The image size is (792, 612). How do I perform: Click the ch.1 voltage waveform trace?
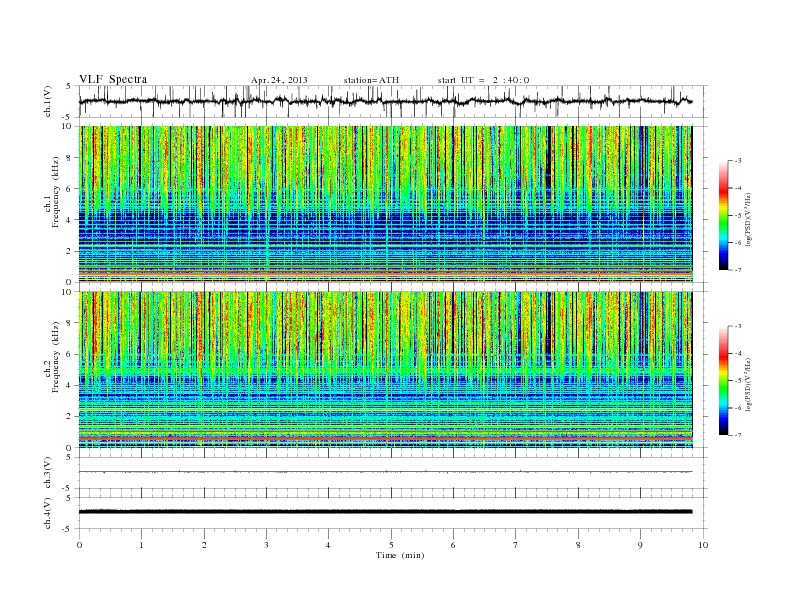point(385,101)
